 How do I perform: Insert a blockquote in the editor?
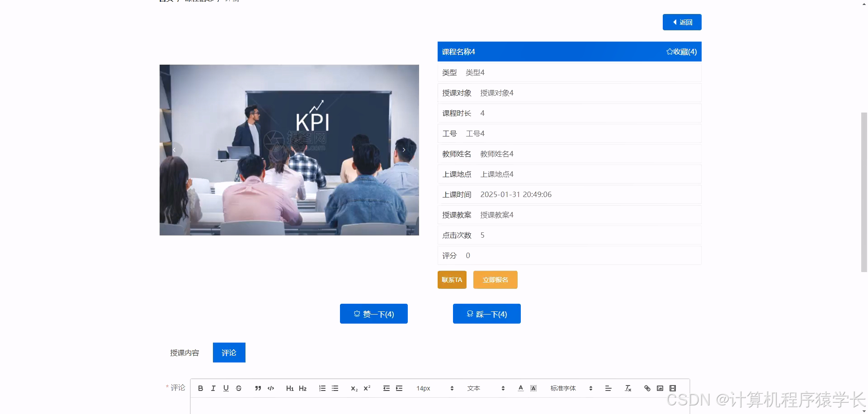click(258, 388)
